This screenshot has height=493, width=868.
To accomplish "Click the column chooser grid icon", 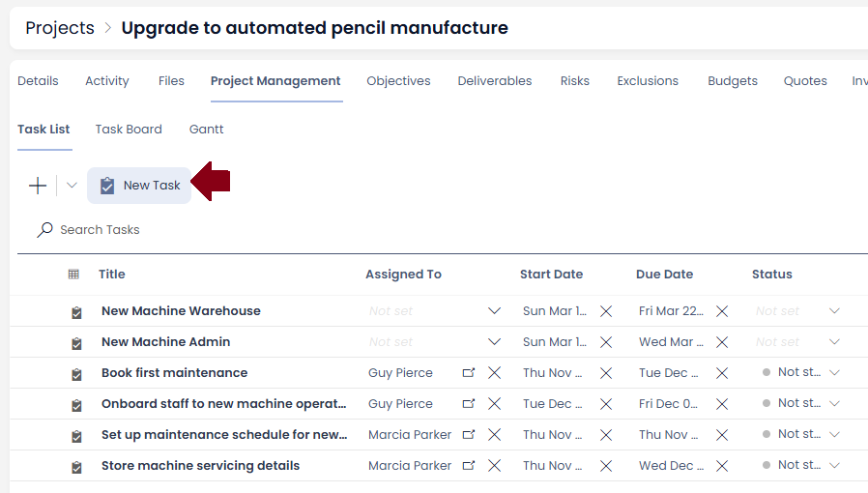I will pyautogui.click(x=73, y=275).
